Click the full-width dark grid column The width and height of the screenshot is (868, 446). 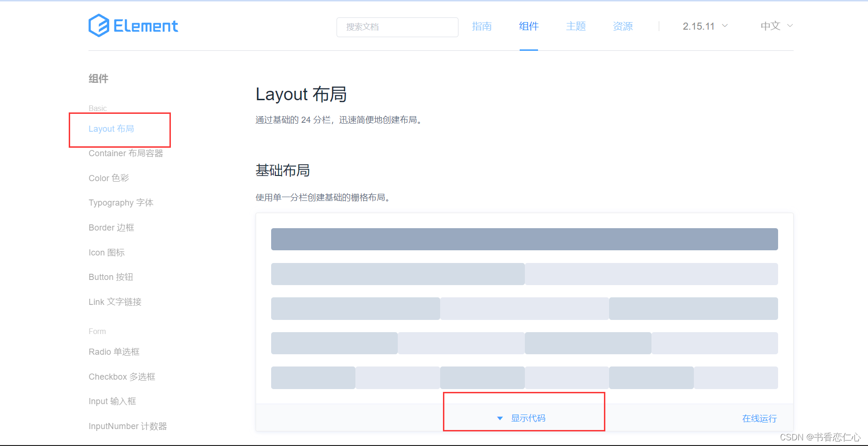click(x=524, y=239)
